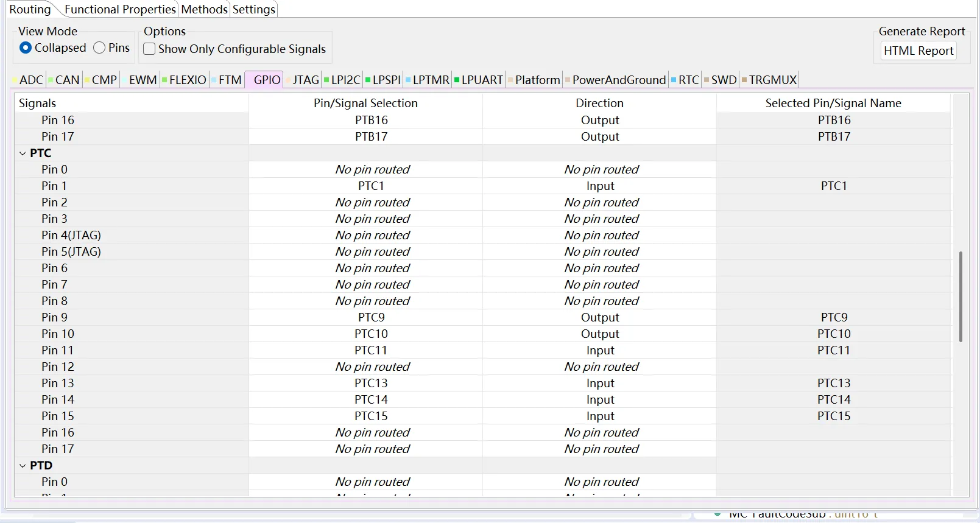The width and height of the screenshot is (980, 523).
Task: Click the Signals column header
Action: point(132,103)
